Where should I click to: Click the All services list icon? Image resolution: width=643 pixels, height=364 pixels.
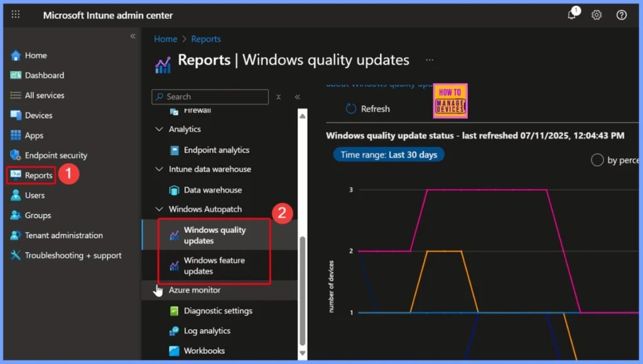coord(16,95)
